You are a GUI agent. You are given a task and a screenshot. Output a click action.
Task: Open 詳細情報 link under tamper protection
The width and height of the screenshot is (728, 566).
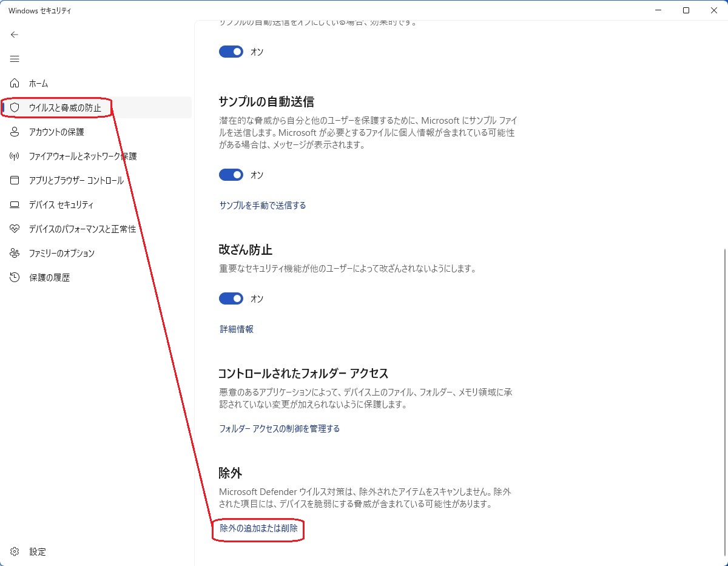point(237,329)
